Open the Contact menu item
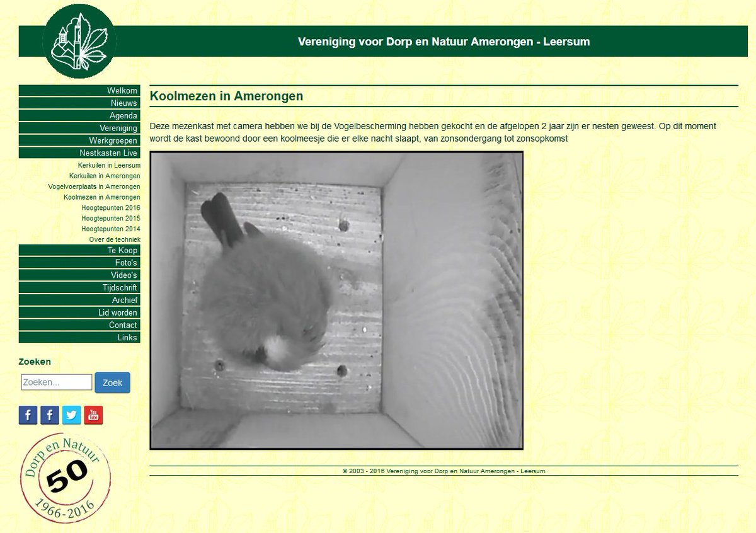The height and width of the screenshot is (533, 756). pos(79,325)
